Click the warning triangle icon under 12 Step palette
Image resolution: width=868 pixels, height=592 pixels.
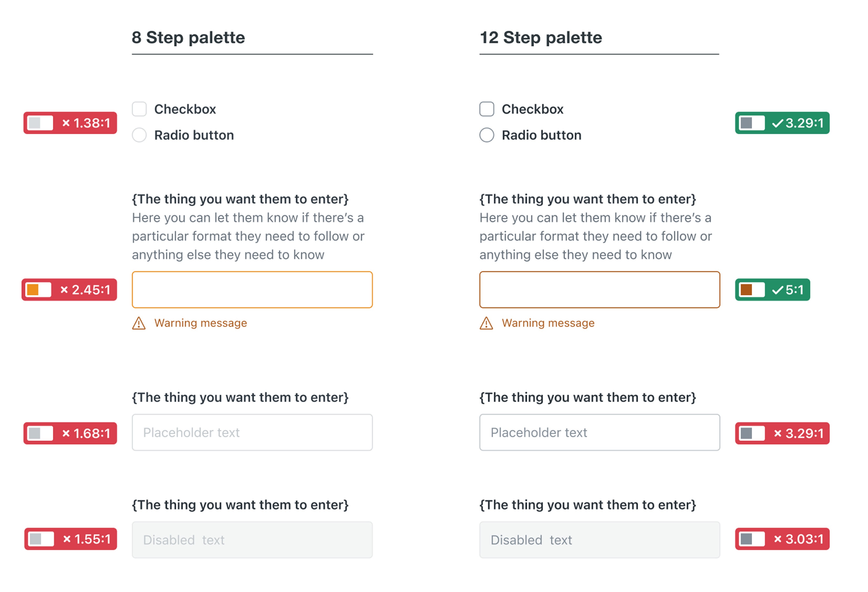(486, 324)
